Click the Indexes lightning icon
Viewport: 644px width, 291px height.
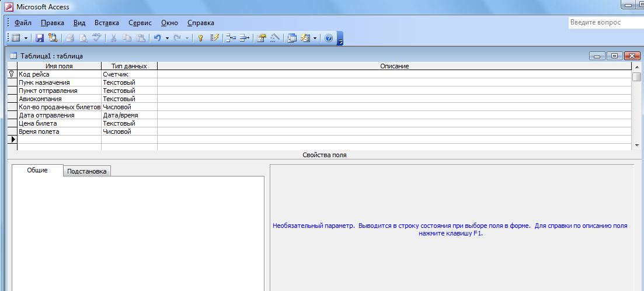click(214, 38)
